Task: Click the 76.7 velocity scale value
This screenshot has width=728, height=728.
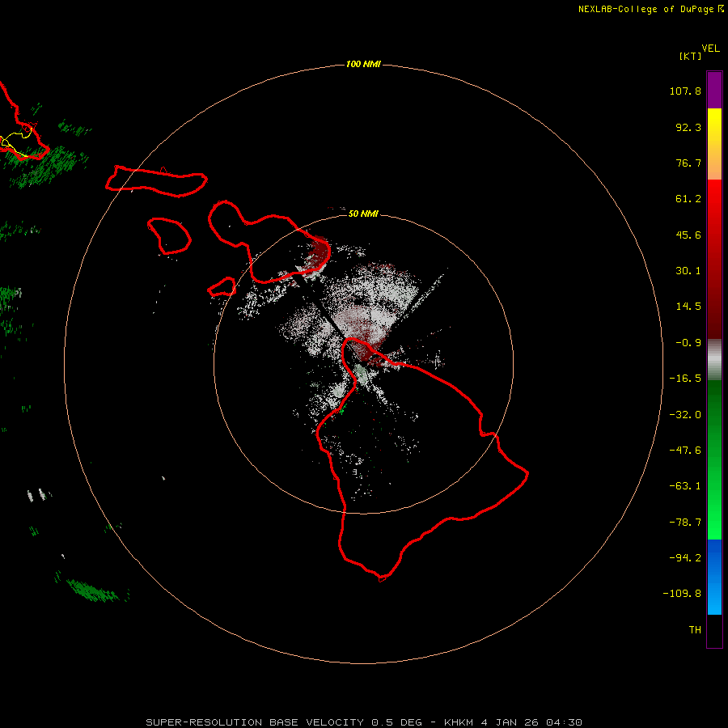Action: (x=688, y=163)
